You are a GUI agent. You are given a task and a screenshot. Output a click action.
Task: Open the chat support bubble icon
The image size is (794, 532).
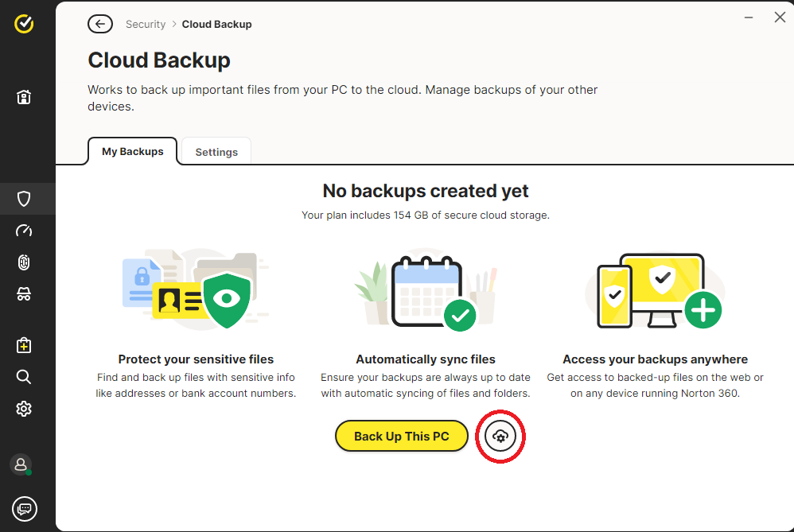pos(25,508)
